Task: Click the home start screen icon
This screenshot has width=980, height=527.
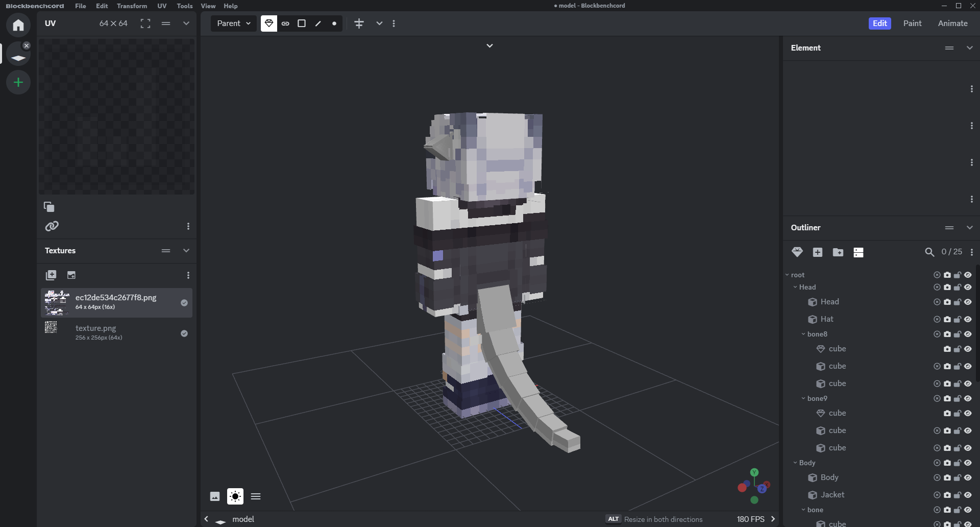Action: (x=18, y=25)
